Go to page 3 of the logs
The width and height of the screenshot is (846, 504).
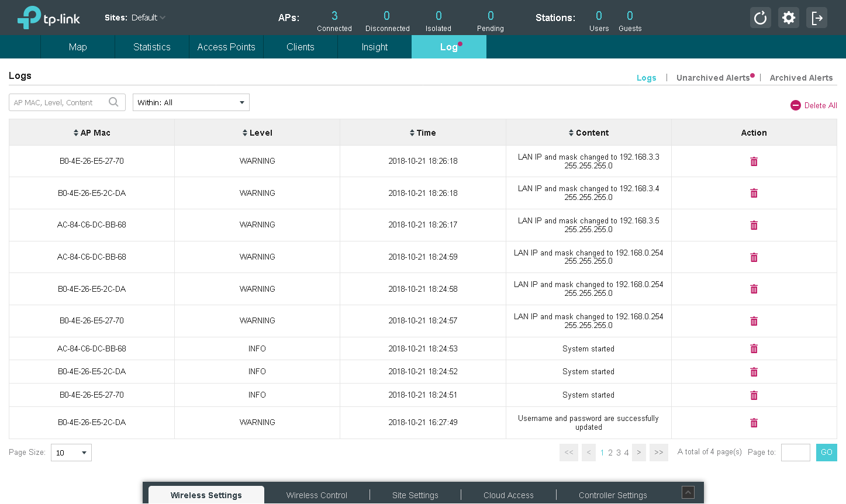(619, 453)
